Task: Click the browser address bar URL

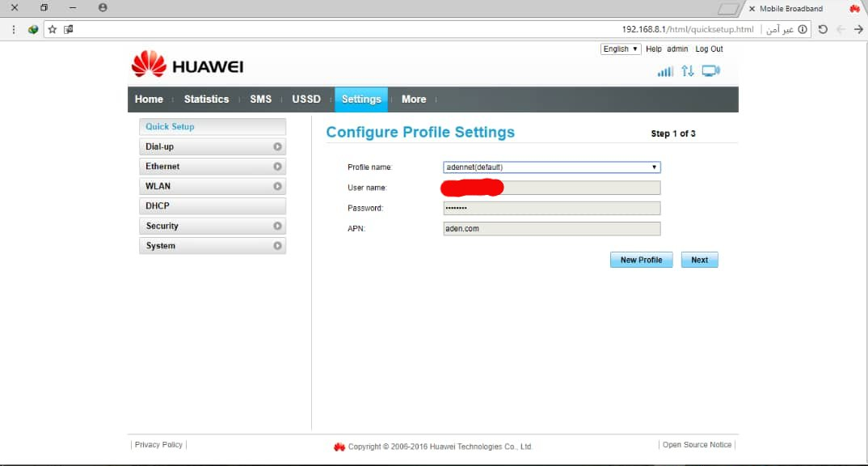Action: 688,29
